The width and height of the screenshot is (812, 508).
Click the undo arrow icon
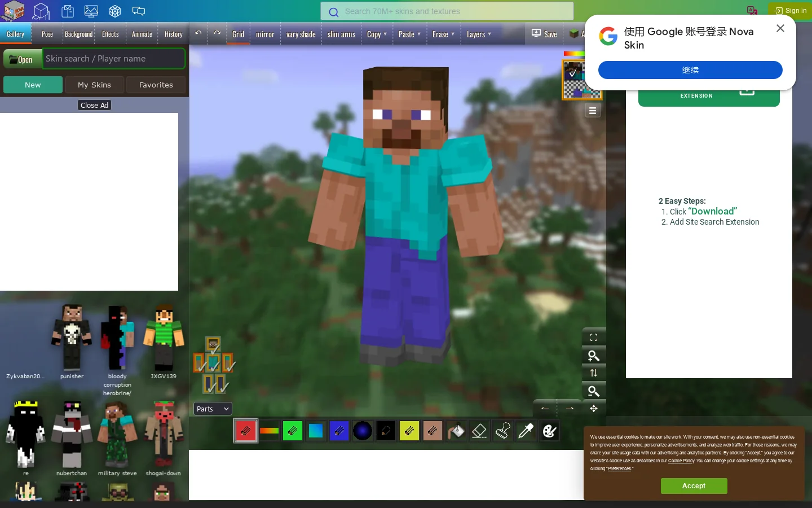tap(198, 33)
